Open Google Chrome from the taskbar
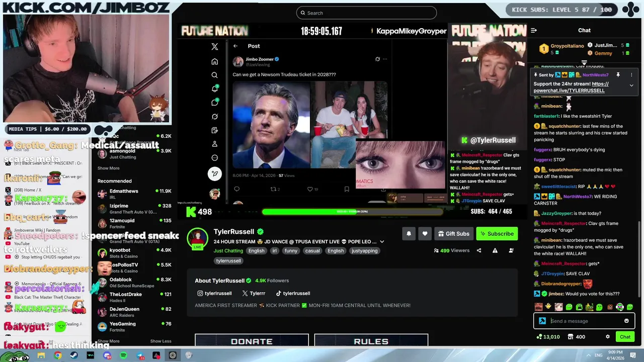Image resolution: width=644 pixels, height=362 pixels. coord(58,355)
